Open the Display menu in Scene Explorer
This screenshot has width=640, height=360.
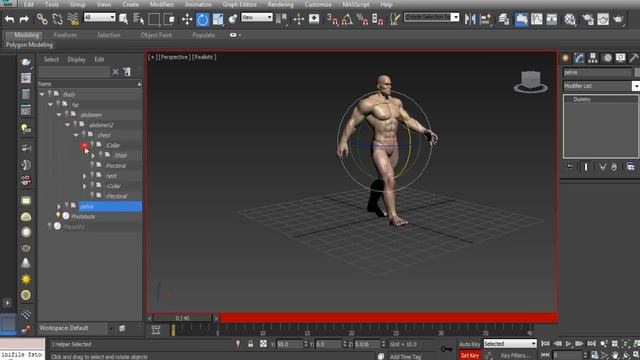(76, 60)
